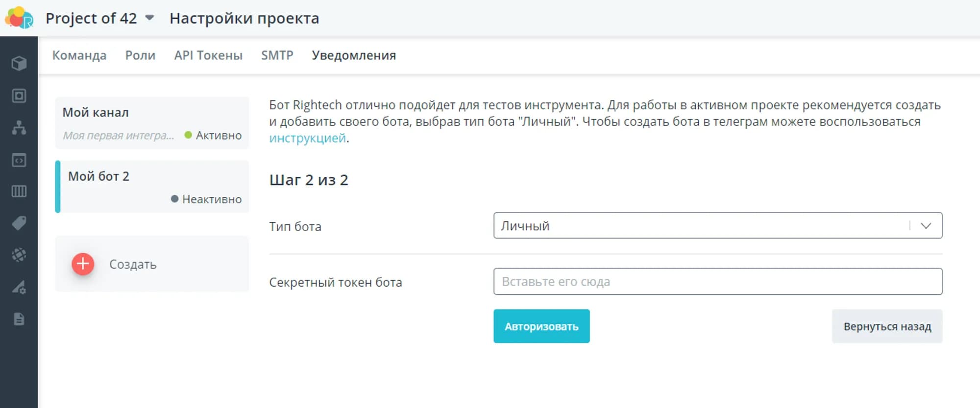
Task: Click the tag icon in sidebar
Action: pyautogui.click(x=19, y=223)
